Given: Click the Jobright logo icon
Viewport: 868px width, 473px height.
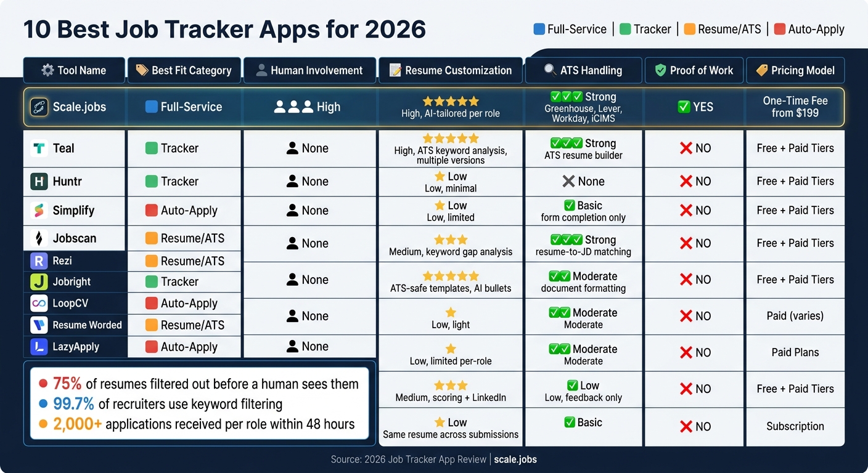Looking at the screenshot, I should click(39, 282).
